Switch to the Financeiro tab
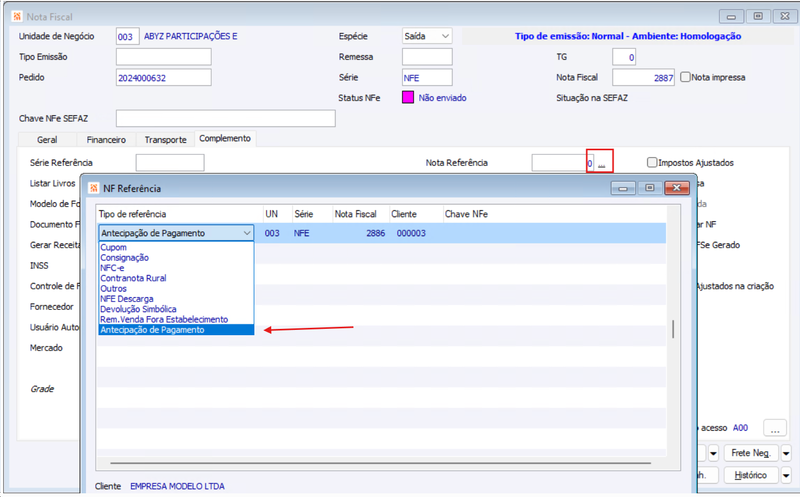The width and height of the screenshot is (800, 497). click(106, 139)
